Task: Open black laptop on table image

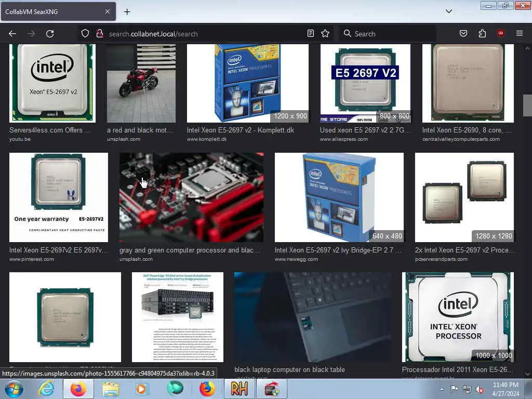Action: [x=312, y=317]
